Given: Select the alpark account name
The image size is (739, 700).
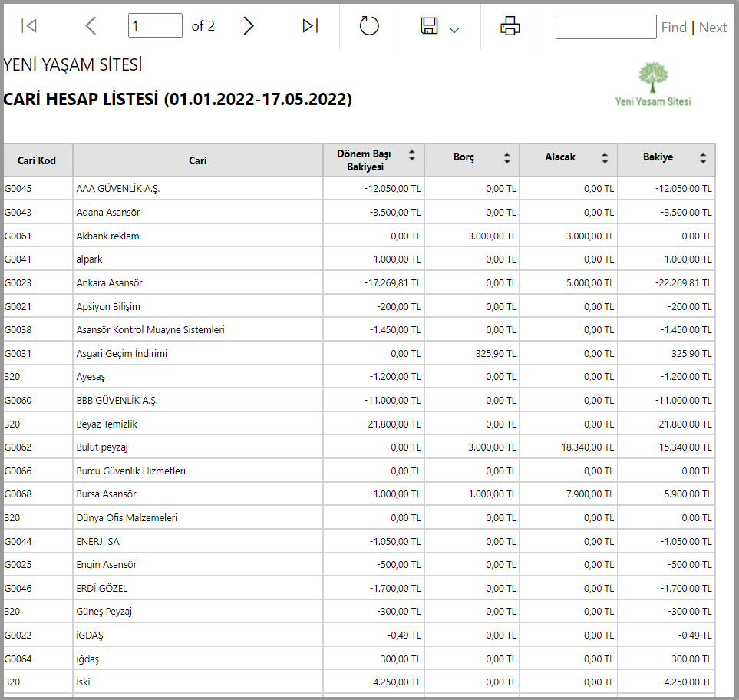Looking at the screenshot, I should tap(89, 259).
